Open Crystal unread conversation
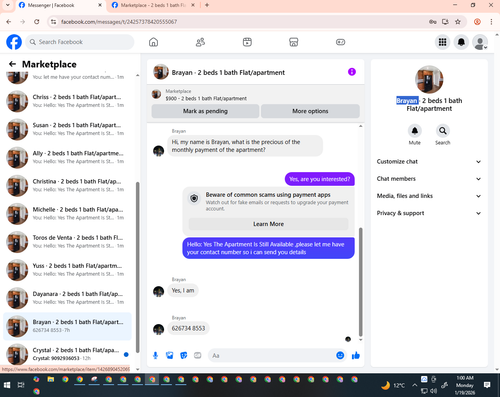This screenshot has height=397, width=500. click(x=67, y=354)
